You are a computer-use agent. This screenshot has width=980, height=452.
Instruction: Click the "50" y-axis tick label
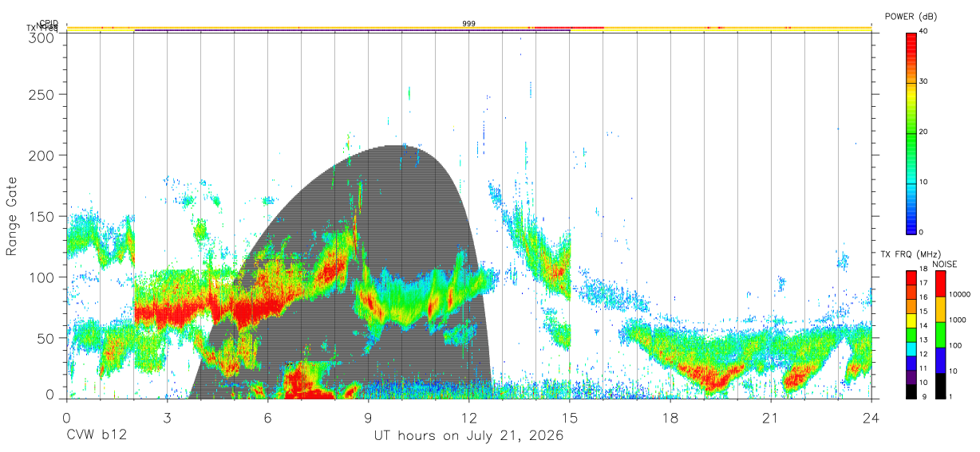pos(46,338)
